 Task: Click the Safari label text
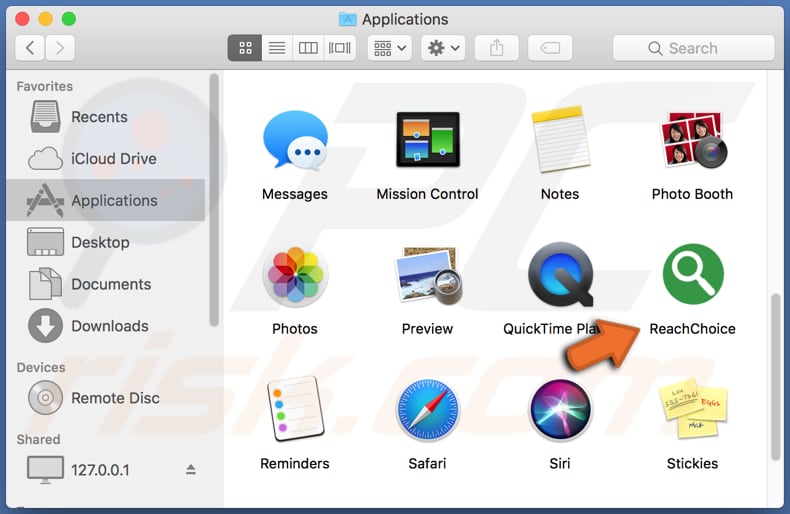[427, 464]
